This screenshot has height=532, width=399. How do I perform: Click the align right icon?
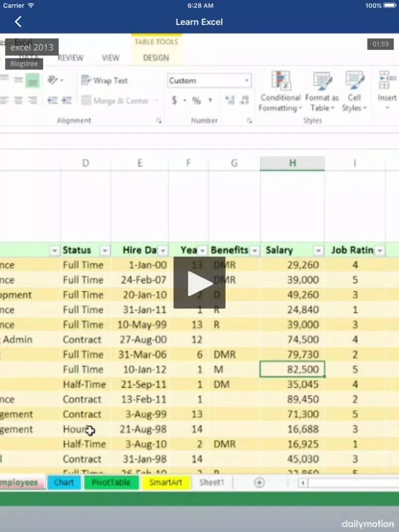tap(32, 101)
